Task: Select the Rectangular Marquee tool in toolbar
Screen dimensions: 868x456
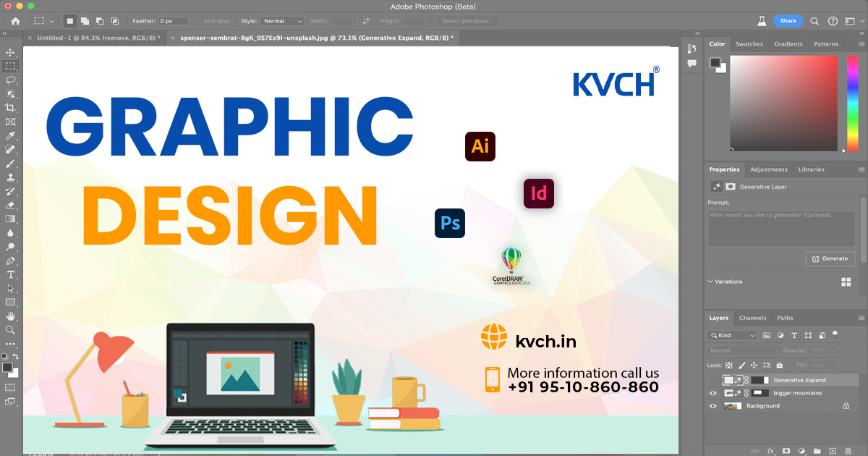Action: coord(10,67)
